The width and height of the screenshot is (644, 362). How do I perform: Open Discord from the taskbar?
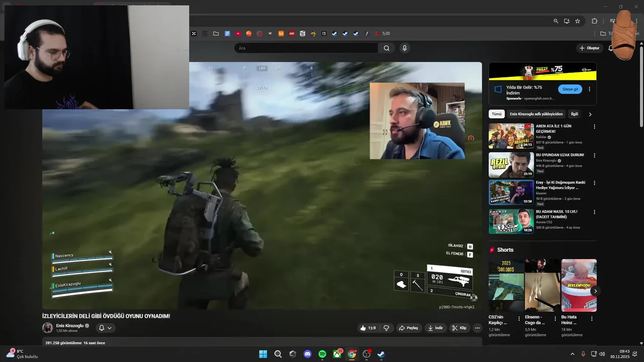coord(307,354)
